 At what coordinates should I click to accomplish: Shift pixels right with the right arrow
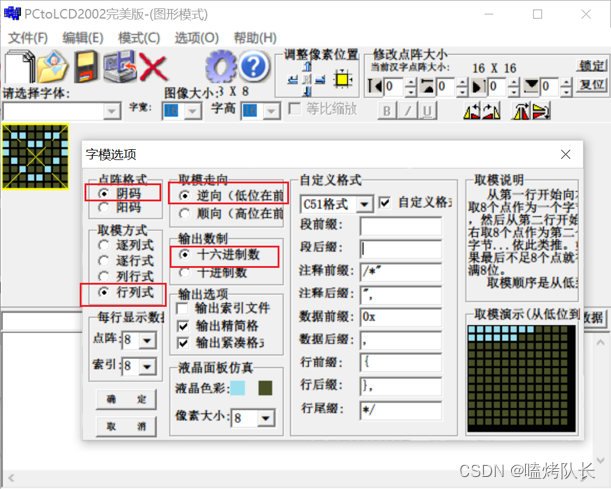coord(320,80)
